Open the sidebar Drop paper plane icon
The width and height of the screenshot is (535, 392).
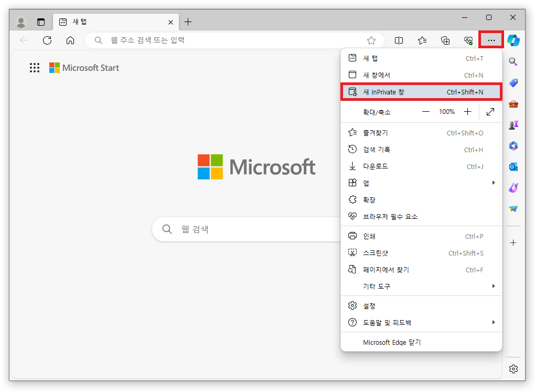click(513, 209)
